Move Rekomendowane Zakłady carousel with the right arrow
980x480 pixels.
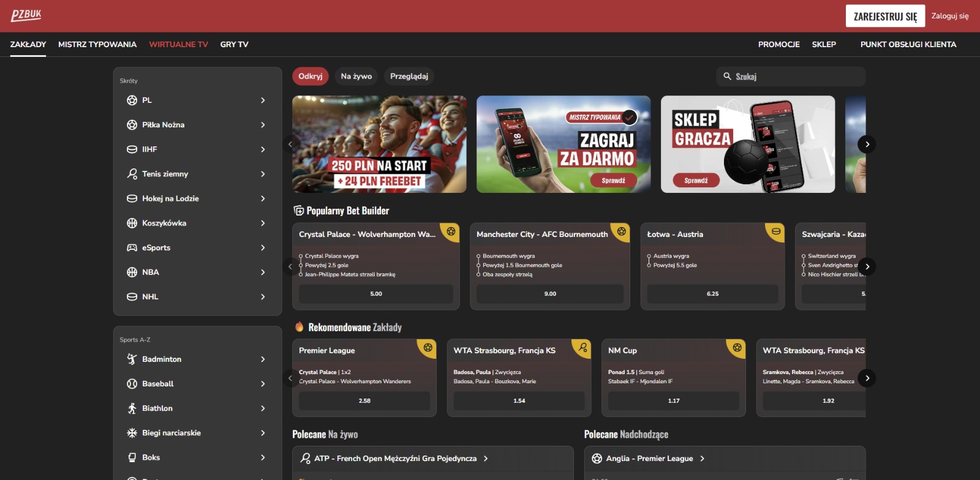pyautogui.click(x=867, y=378)
